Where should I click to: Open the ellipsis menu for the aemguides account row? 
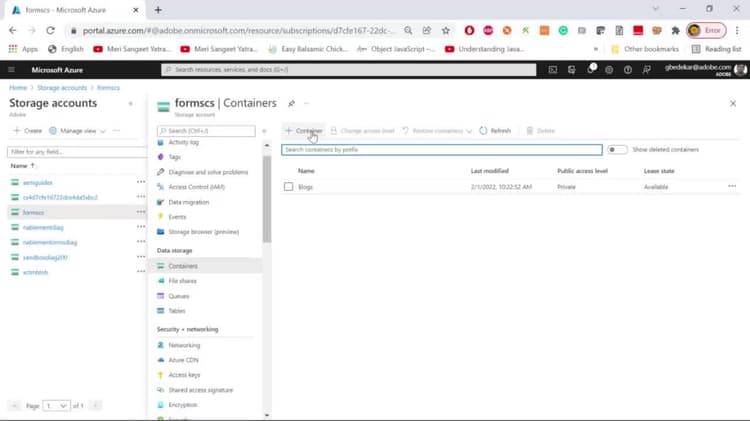[141, 182]
